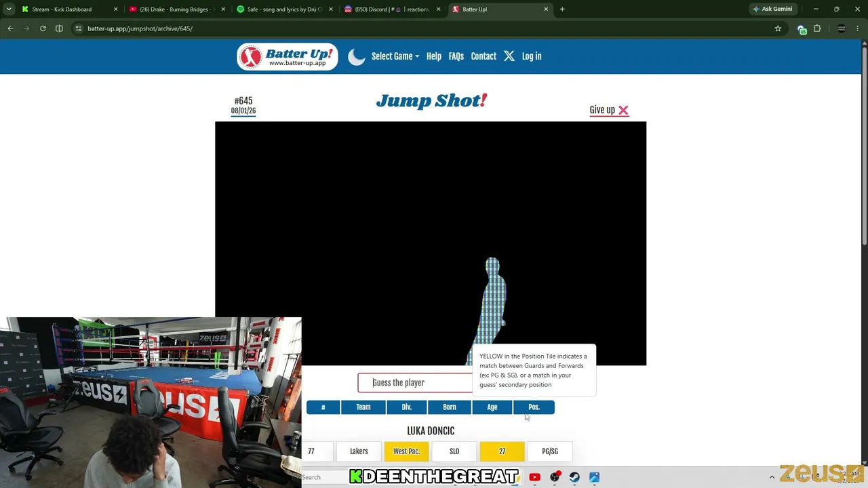Click the # column header tile
Viewport: 868px width, 488px height.
[x=323, y=407]
